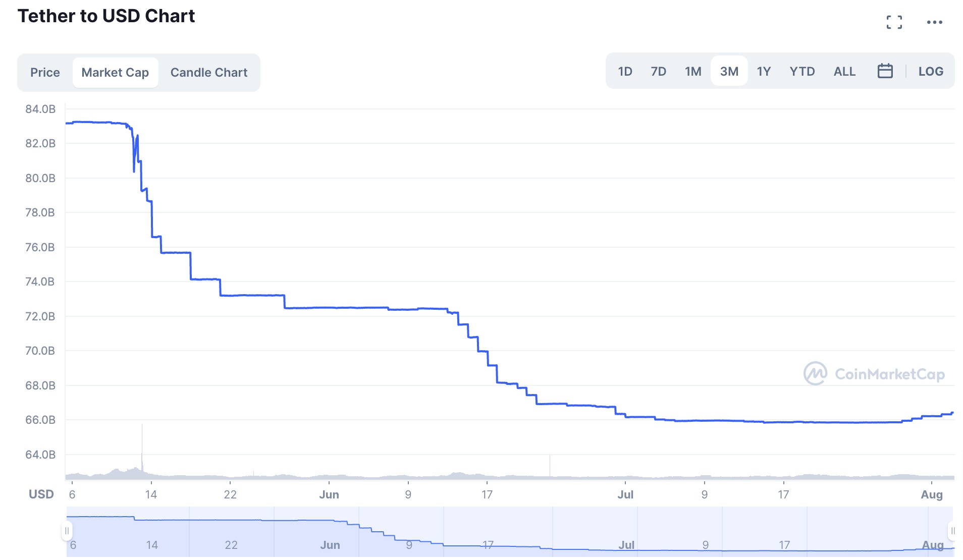This screenshot has width=963, height=560.
Task: Choose the 1M time range
Action: tap(693, 71)
